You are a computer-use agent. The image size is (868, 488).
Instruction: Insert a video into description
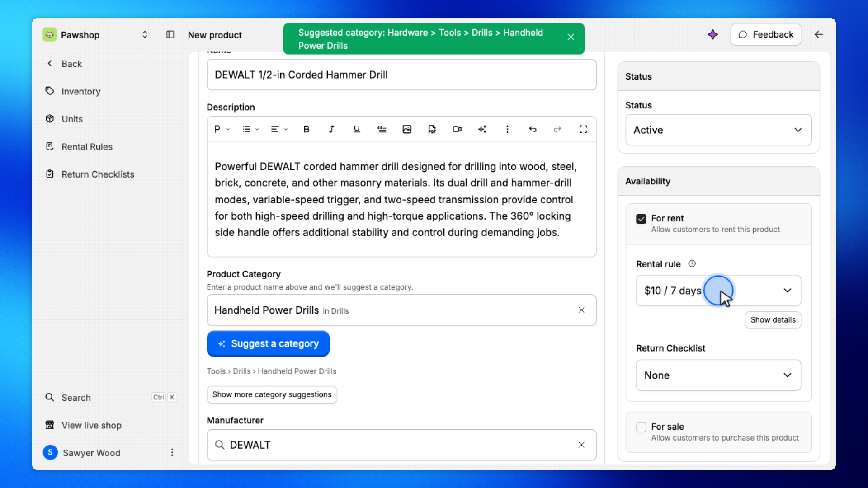[x=457, y=129]
